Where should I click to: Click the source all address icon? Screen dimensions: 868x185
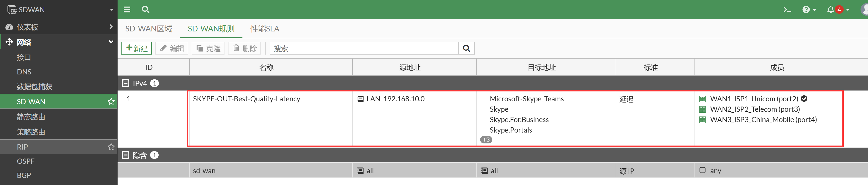pos(360,171)
